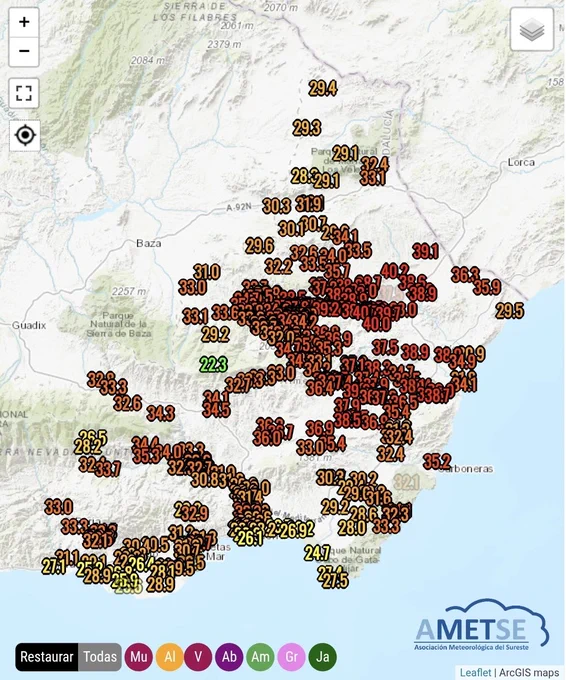The width and height of the screenshot is (566, 680).
Task: Select the 24.7 yellow station marker
Action: point(317,553)
